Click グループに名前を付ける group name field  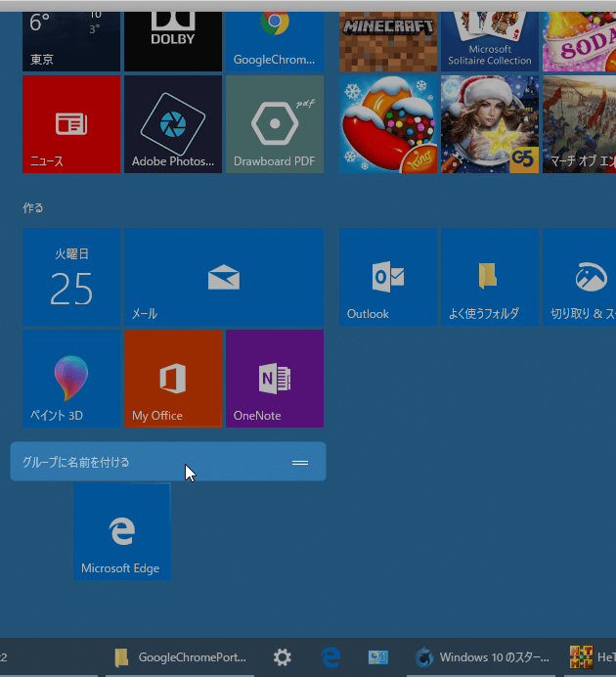(168, 461)
